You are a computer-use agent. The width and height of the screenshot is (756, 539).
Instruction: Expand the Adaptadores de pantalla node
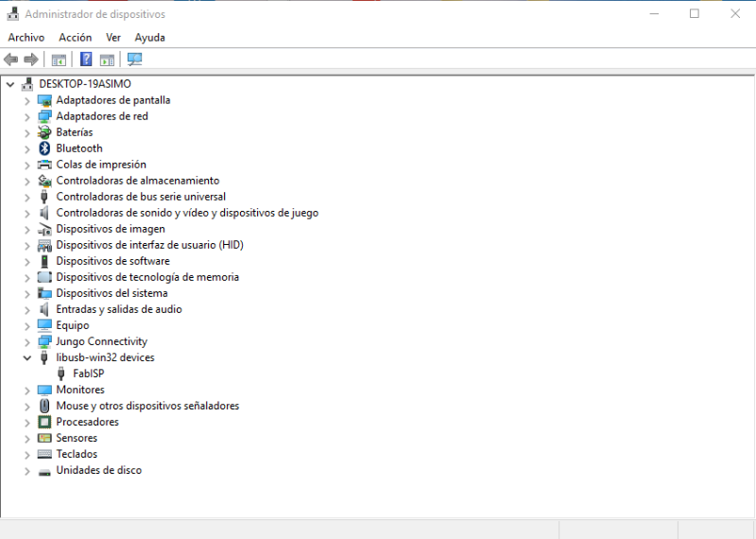[x=27, y=101]
